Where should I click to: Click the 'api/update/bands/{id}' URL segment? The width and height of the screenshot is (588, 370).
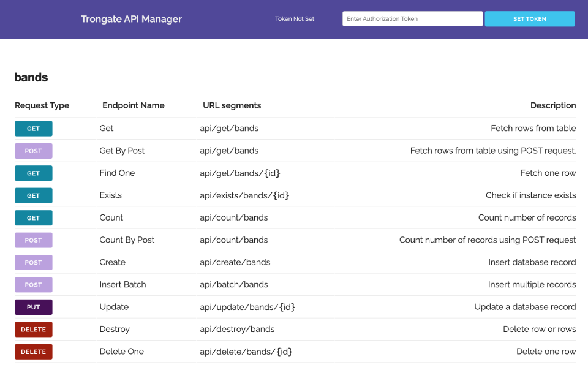247,307
